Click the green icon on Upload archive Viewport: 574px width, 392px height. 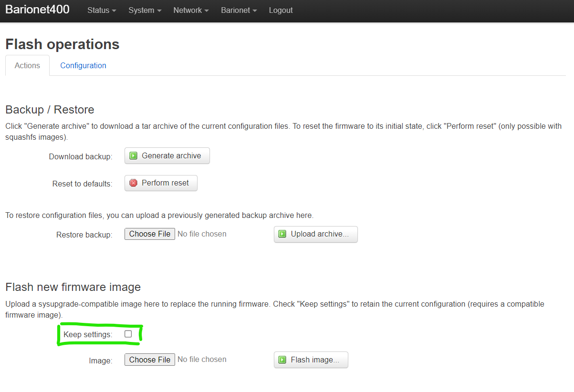[282, 234]
